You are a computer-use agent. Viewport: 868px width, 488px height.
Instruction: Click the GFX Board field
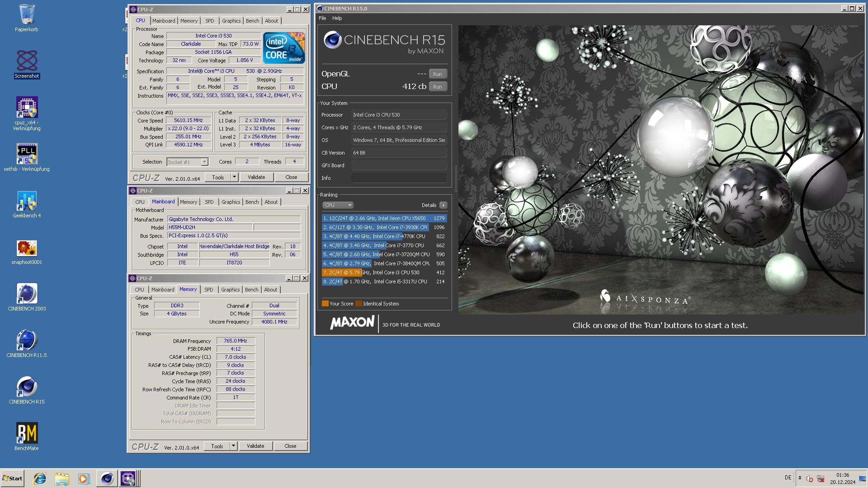tap(399, 165)
